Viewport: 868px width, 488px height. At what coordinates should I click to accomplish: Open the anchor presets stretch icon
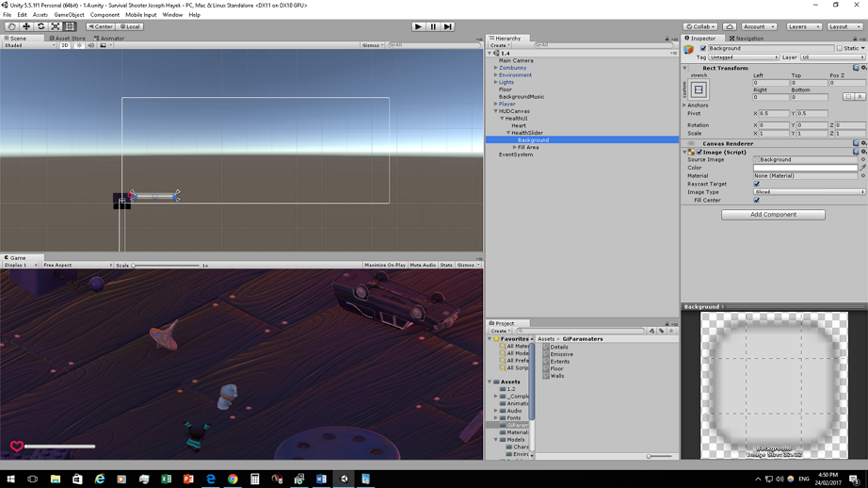click(699, 89)
